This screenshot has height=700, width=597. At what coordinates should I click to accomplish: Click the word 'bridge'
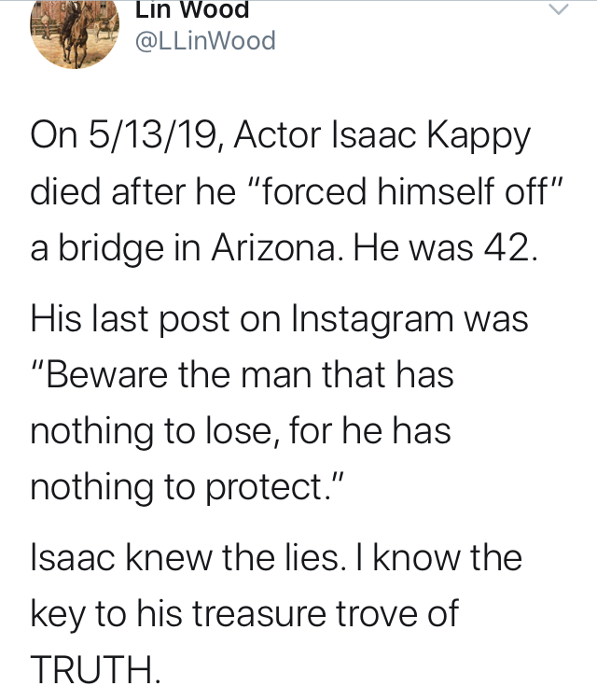[x=112, y=250]
